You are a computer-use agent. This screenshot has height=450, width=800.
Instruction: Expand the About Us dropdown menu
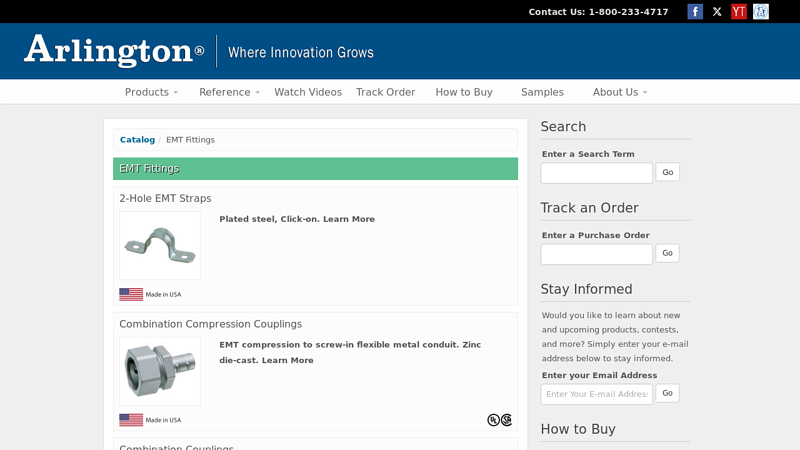620,92
